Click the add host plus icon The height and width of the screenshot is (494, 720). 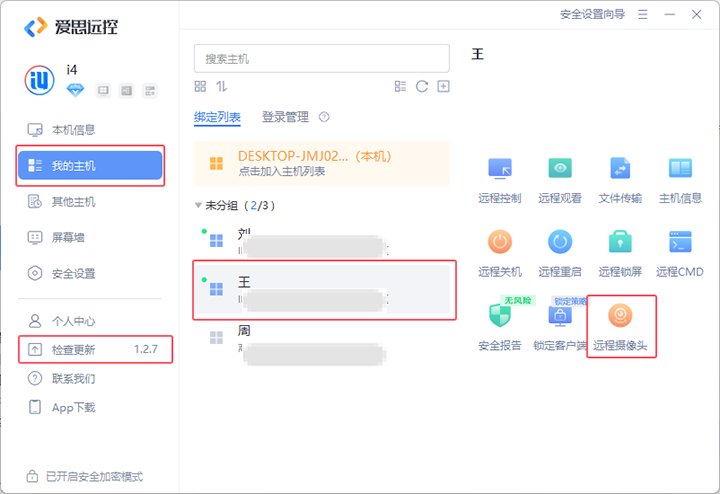(x=443, y=86)
